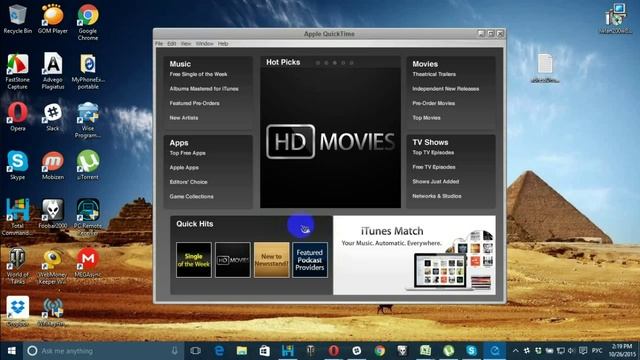
Task: Launch Opera from the desktop icon
Action: (x=18, y=117)
